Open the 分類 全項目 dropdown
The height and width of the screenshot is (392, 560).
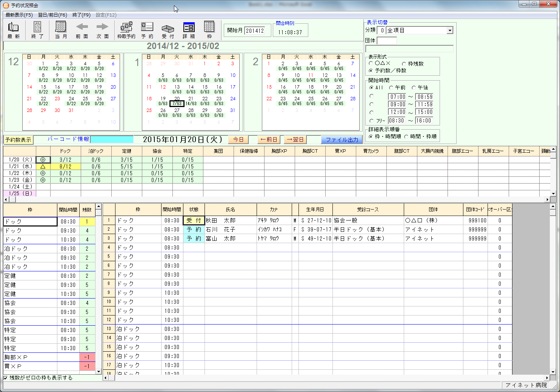(x=450, y=31)
